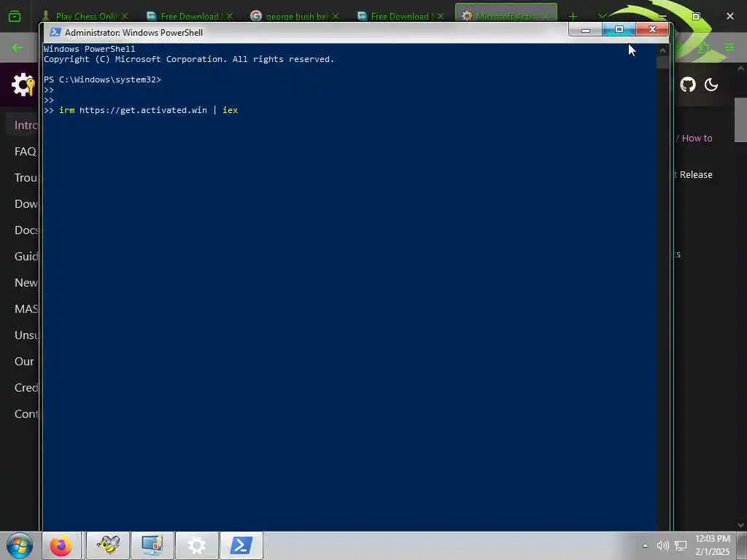Open the FAQ sidebar item
The image size is (747, 560).
26,152
